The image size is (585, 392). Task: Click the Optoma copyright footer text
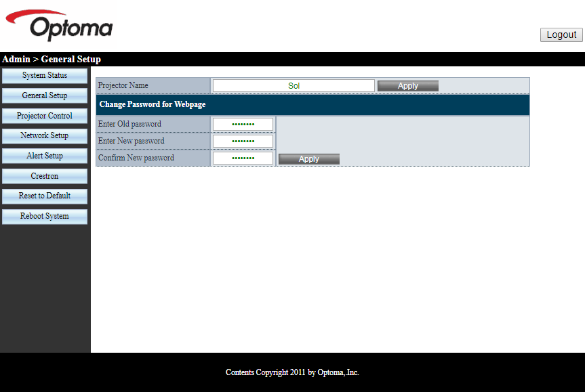click(x=292, y=372)
